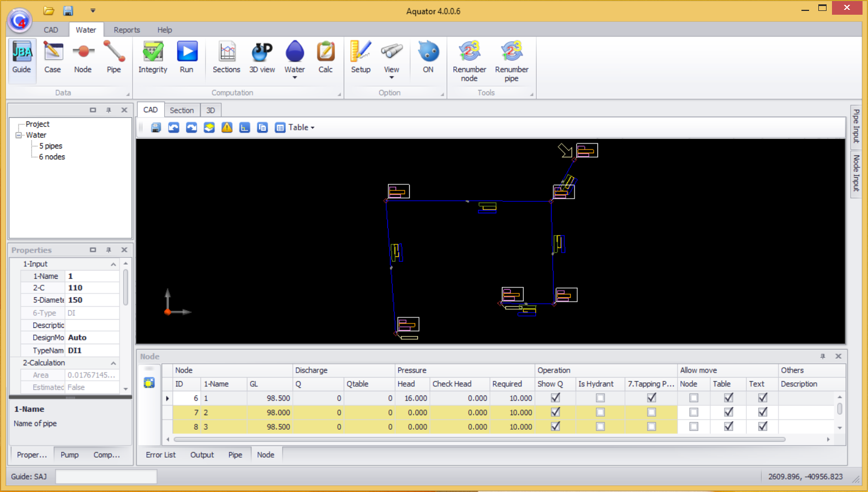Click the quick-access save icon in title bar
868x492 pixels.
click(x=68, y=10)
